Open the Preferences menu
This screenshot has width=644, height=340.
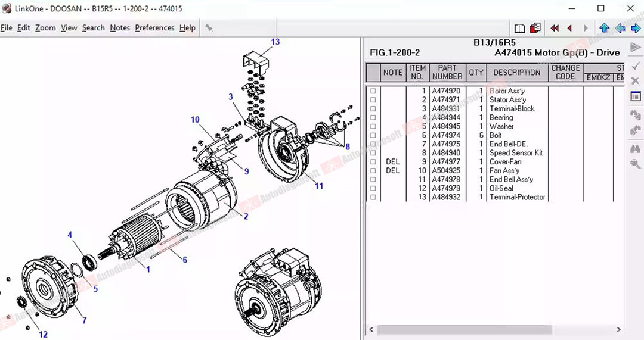[154, 28]
